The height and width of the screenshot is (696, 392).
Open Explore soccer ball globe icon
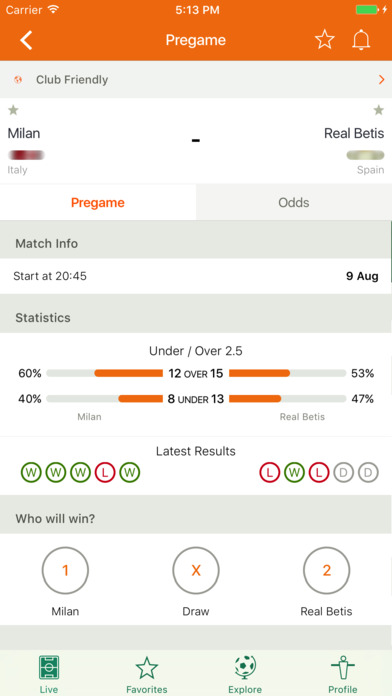[245, 668]
